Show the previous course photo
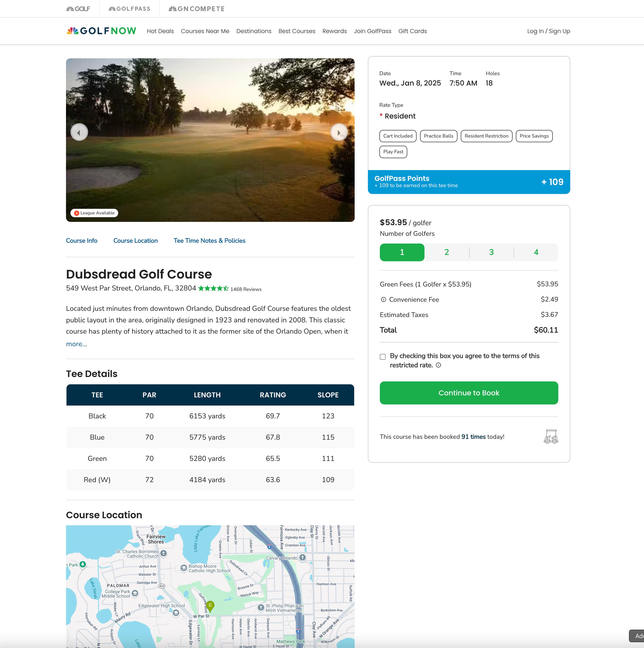The height and width of the screenshot is (648, 644). pyautogui.click(x=79, y=132)
